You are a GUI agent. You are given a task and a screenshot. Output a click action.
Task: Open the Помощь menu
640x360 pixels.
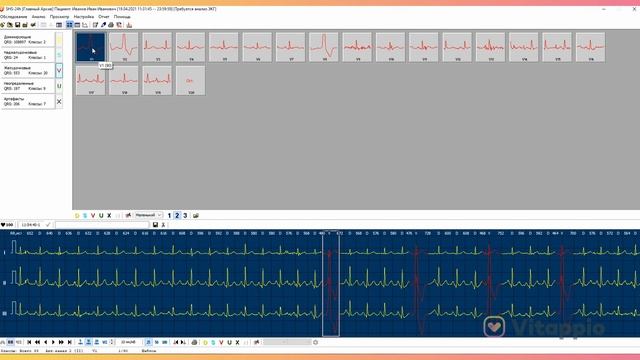point(122,17)
